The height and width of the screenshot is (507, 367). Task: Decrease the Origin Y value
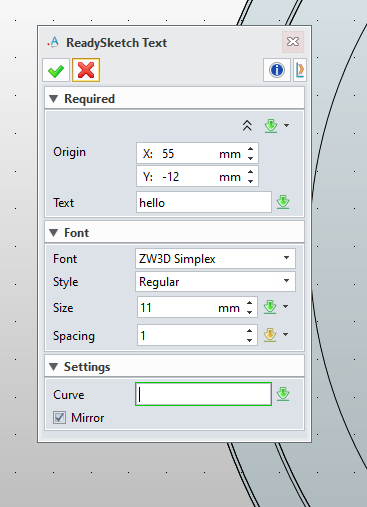pyautogui.click(x=251, y=181)
